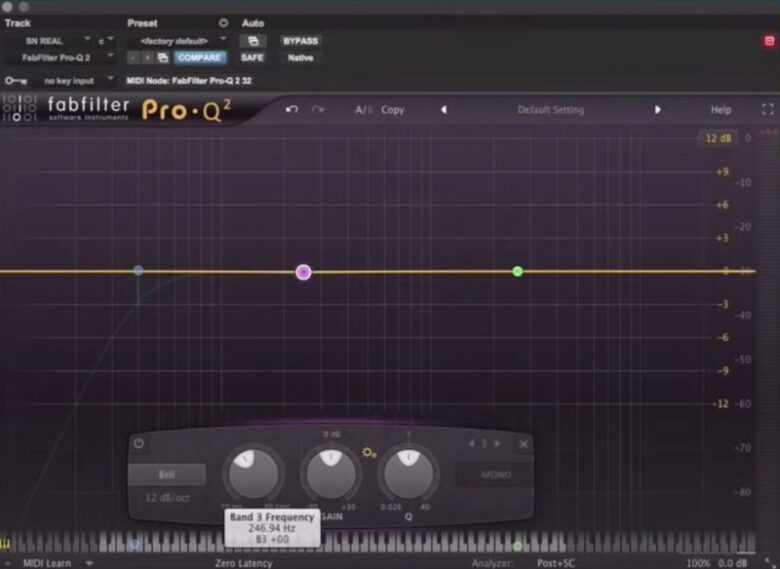Select the blue high-pass band node

[x=138, y=270]
